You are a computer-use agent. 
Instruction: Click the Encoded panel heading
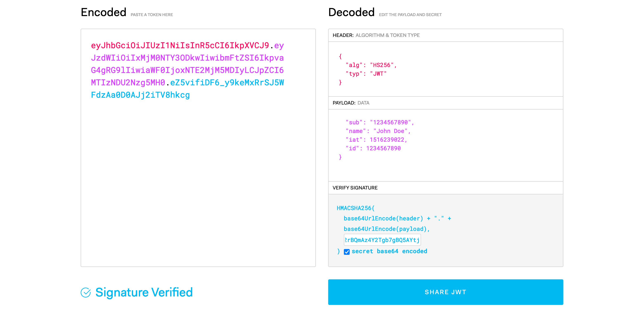pyautogui.click(x=104, y=12)
